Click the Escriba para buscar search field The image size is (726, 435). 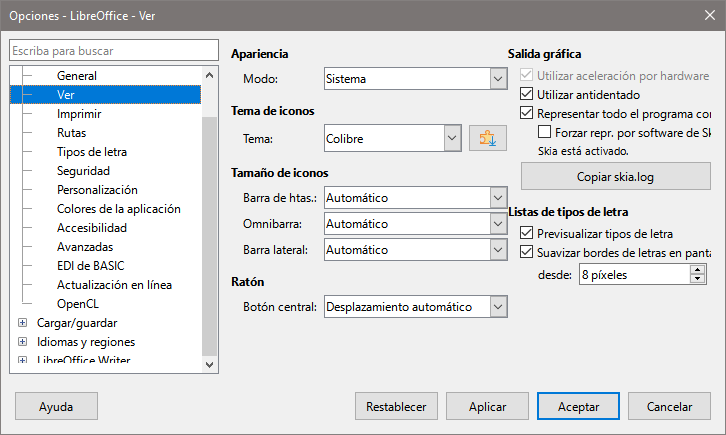pos(114,50)
